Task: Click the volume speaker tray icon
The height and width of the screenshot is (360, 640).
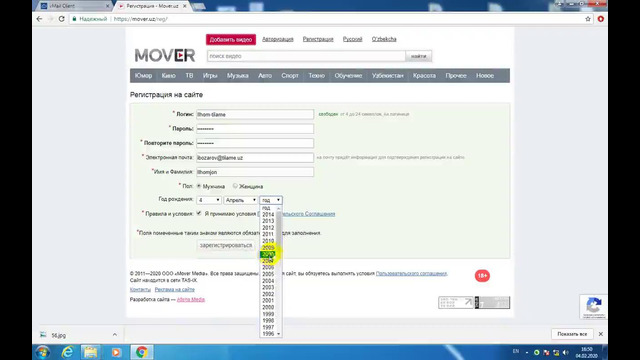Action: [x=565, y=352]
